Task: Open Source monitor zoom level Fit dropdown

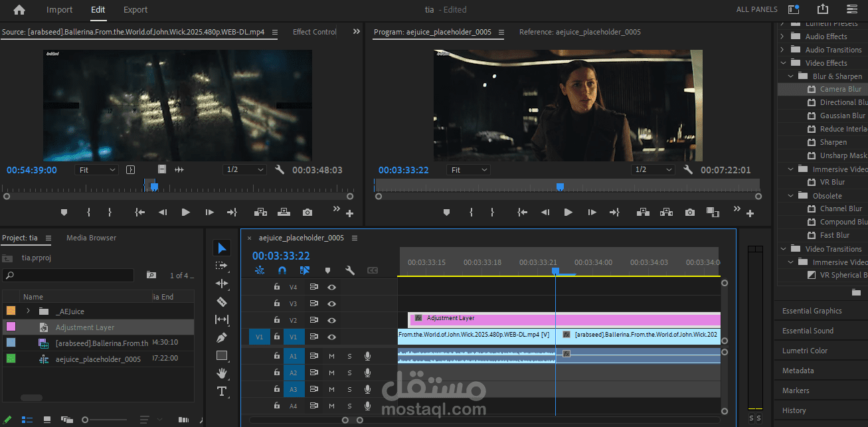Action: [x=96, y=170]
